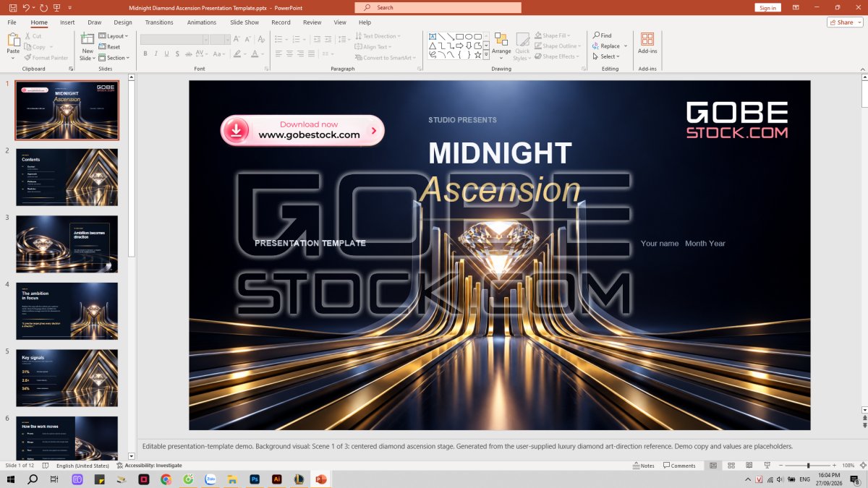Click the Paste clipboard icon

(x=13, y=39)
